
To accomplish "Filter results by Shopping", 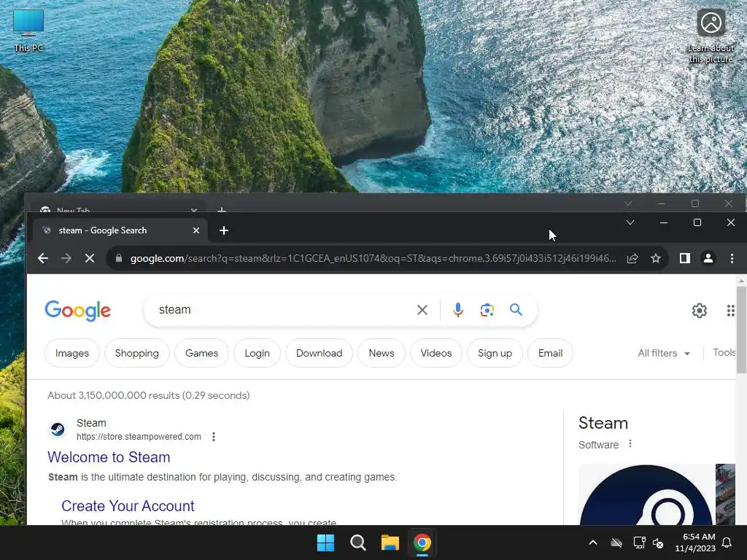I will pos(136,354).
